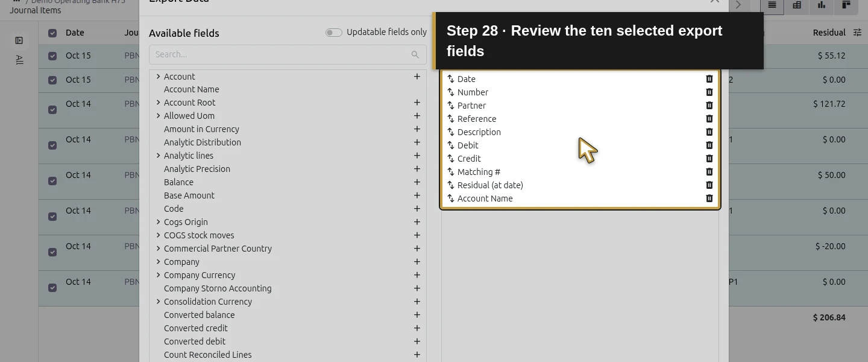This screenshot has width=868, height=362.
Task: Delete Partner from export fields
Action: [709, 106]
